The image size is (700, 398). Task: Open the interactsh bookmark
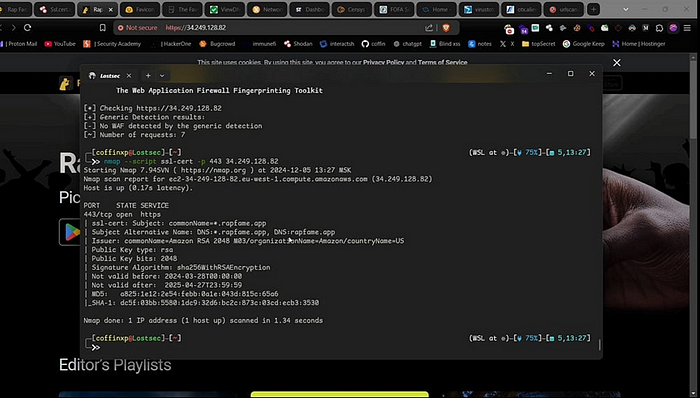338,44
